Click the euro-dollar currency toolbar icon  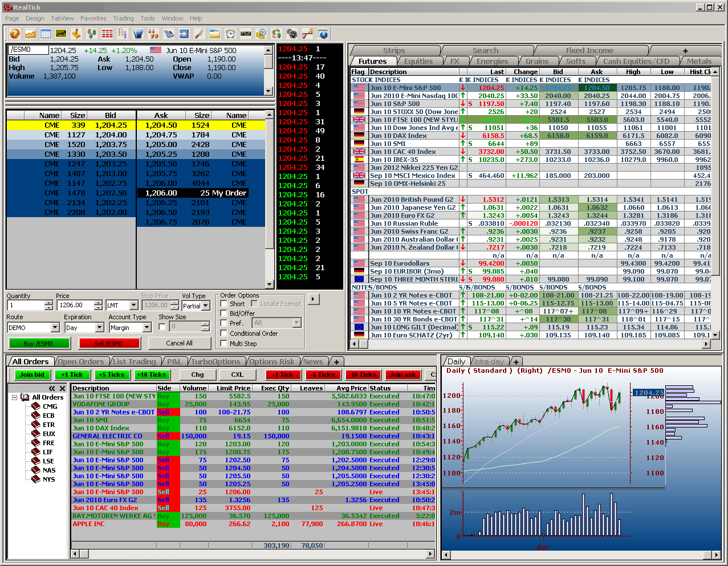click(x=92, y=34)
